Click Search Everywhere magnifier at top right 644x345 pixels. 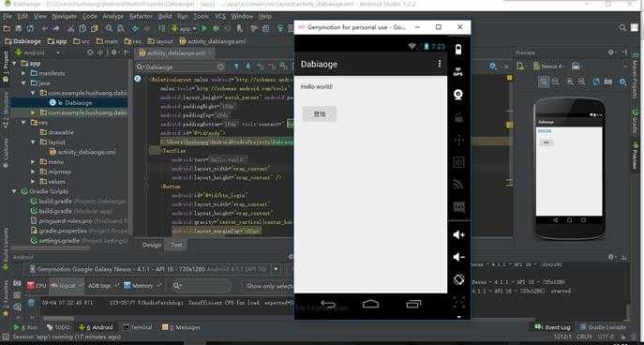(x=622, y=27)
